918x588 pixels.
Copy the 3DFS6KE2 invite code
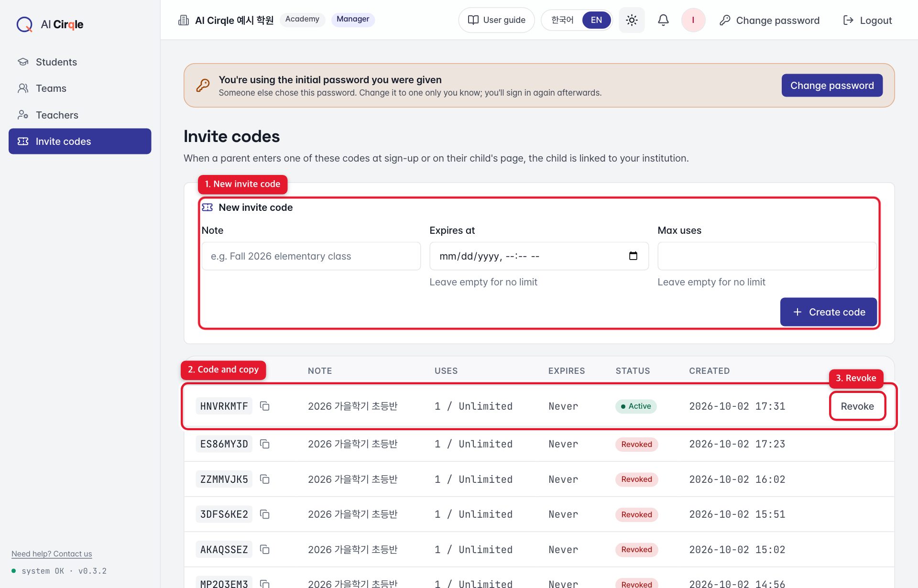coord(264,514)
